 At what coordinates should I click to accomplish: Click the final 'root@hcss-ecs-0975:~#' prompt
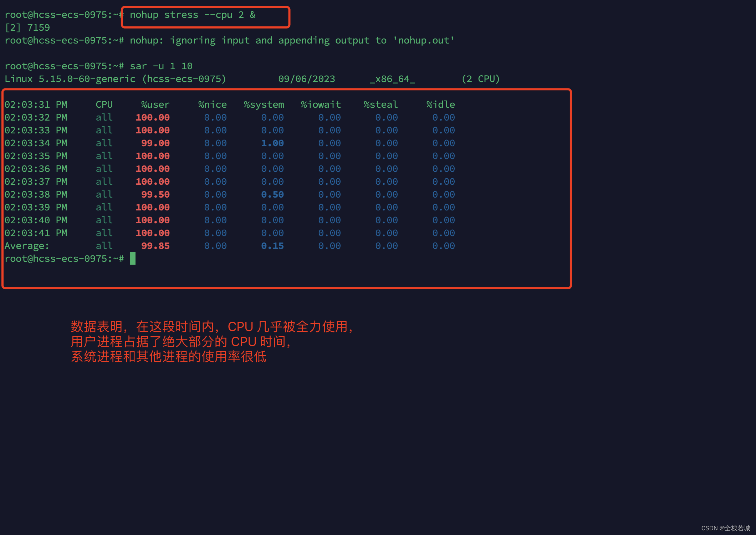[x=64, y=259]
